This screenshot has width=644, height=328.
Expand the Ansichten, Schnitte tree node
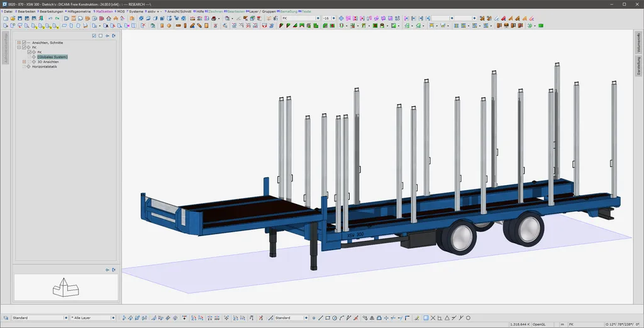(x=19, y=42)
